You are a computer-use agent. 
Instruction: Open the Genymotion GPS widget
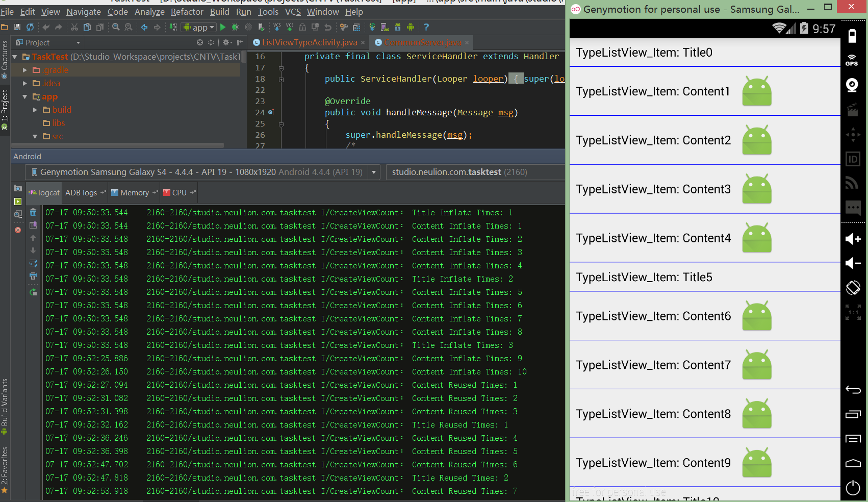click(x=852, y=60)
